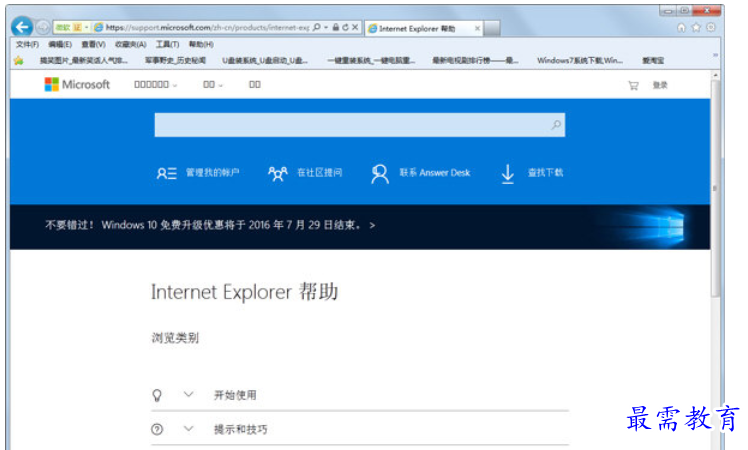Open the 一键重装系统 favorites bar bookmark
Viewport: 748px width, 450px height.
371,60
